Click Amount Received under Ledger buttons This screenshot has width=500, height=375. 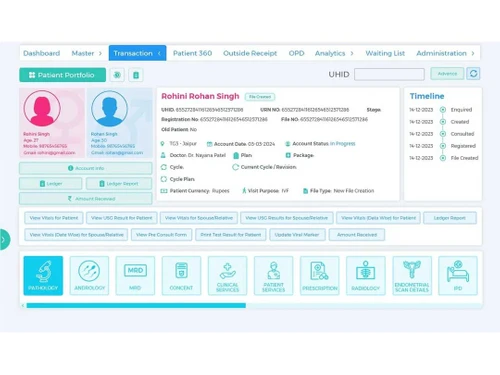click(86, 199)
